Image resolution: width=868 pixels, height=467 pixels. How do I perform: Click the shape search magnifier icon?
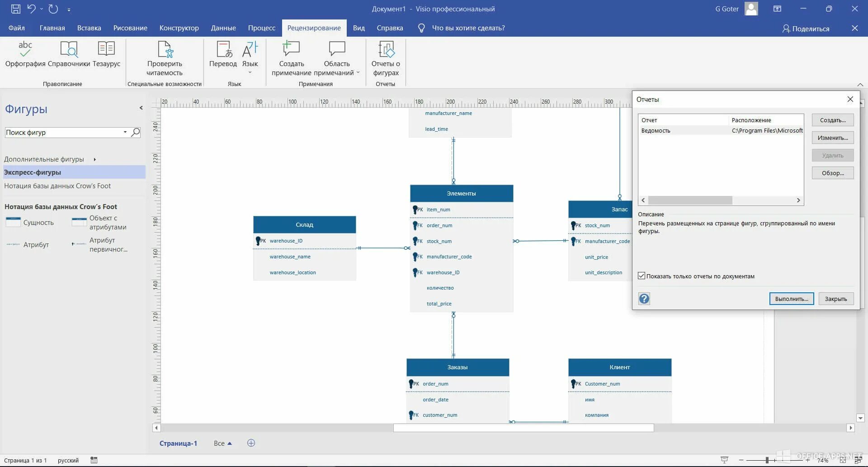pos(135,133)
